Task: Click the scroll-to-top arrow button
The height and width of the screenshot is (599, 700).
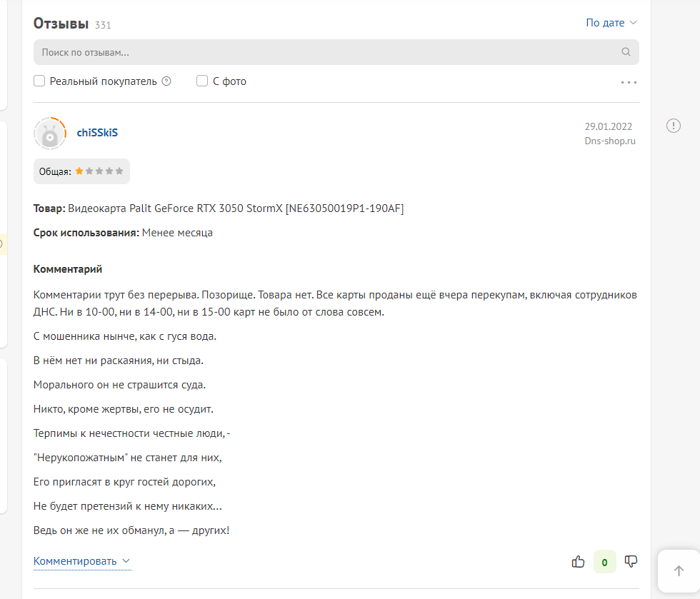Action: [x=679, y=571]
